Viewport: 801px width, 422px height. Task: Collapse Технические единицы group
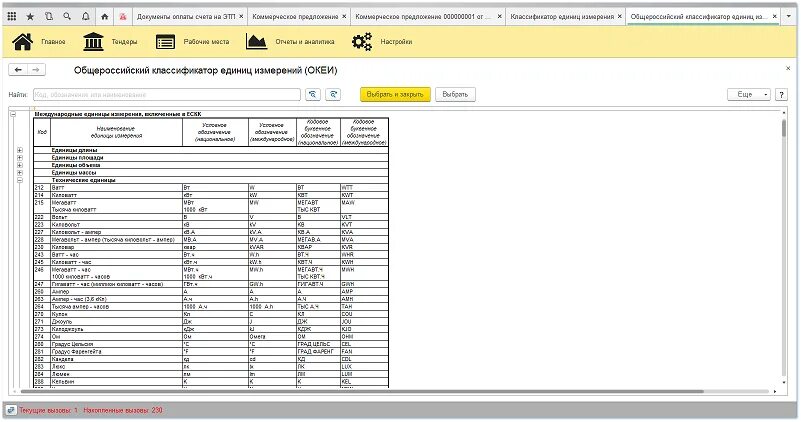[20, 180]
